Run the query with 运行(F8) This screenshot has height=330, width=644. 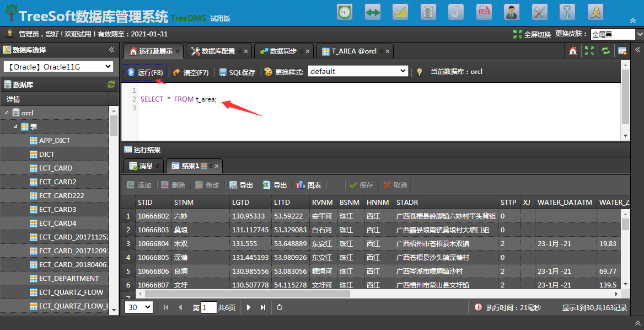coord(145,72)
